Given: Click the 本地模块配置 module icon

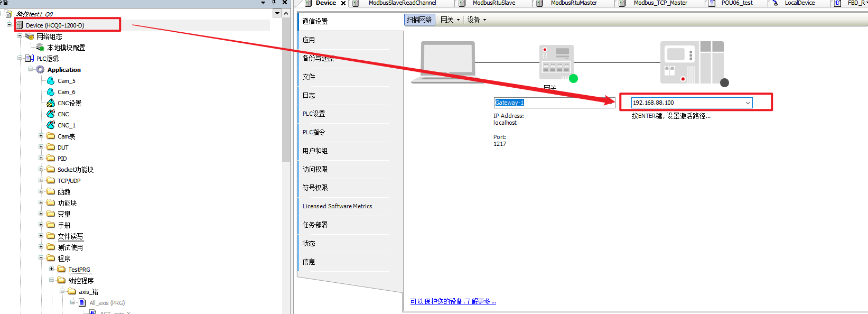Looking at the screenshot, I should (40, 48).
